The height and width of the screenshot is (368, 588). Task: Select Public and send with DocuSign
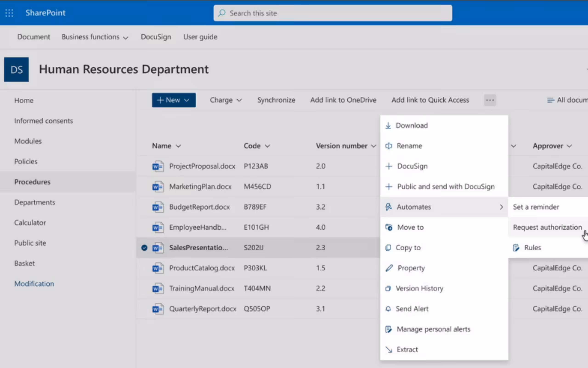coord(444,187)
